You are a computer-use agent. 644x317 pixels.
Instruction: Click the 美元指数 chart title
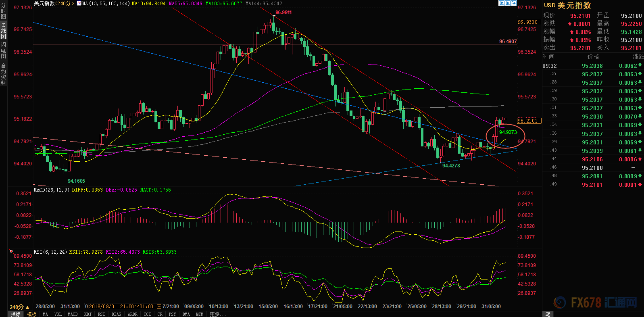pos(44,3)
